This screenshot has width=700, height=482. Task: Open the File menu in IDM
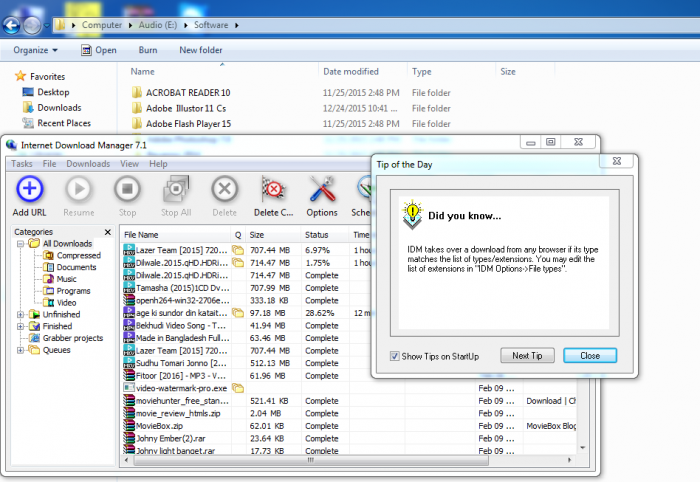[49, 164]
